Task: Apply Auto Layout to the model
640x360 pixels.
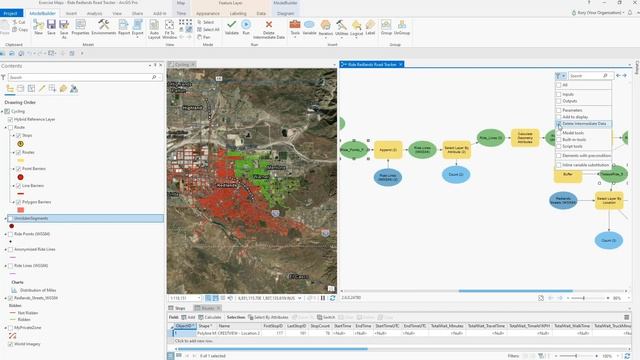Action: 154,29
